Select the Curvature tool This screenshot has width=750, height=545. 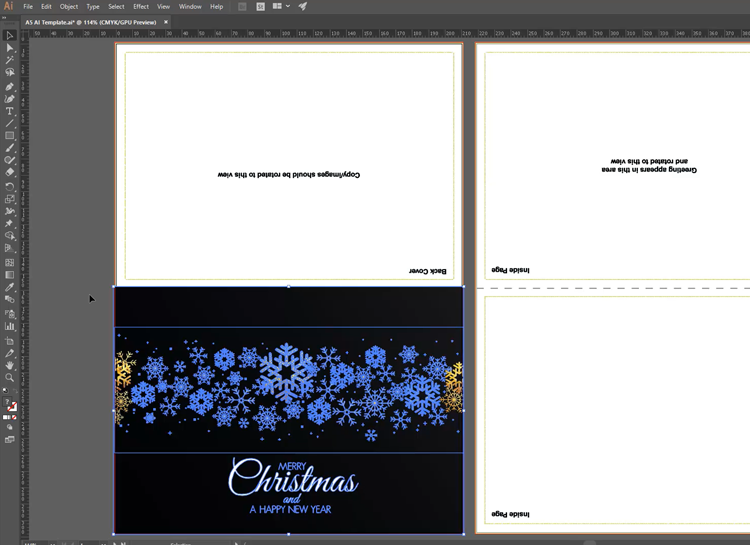pos(10,99)
